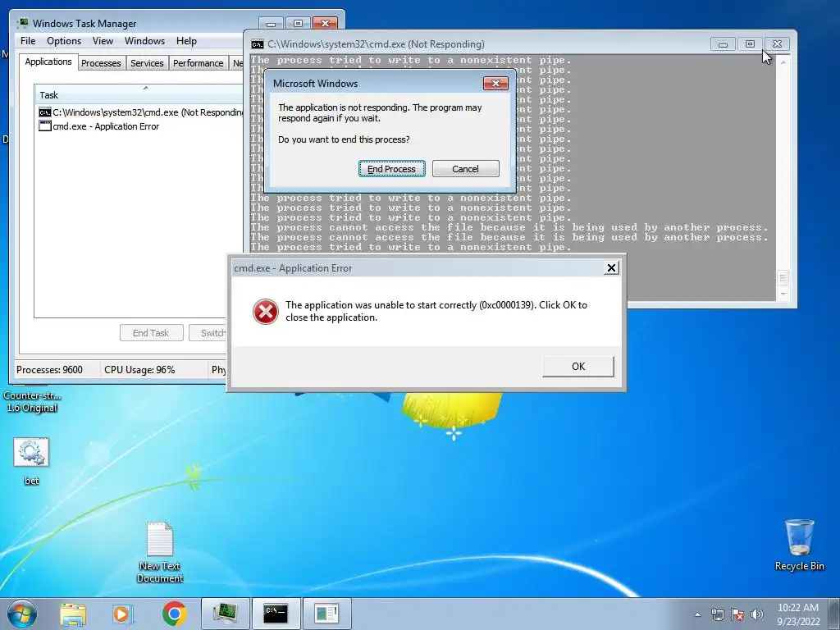
Task: Open the Windows Start button
Action: [x=21, y=614]
